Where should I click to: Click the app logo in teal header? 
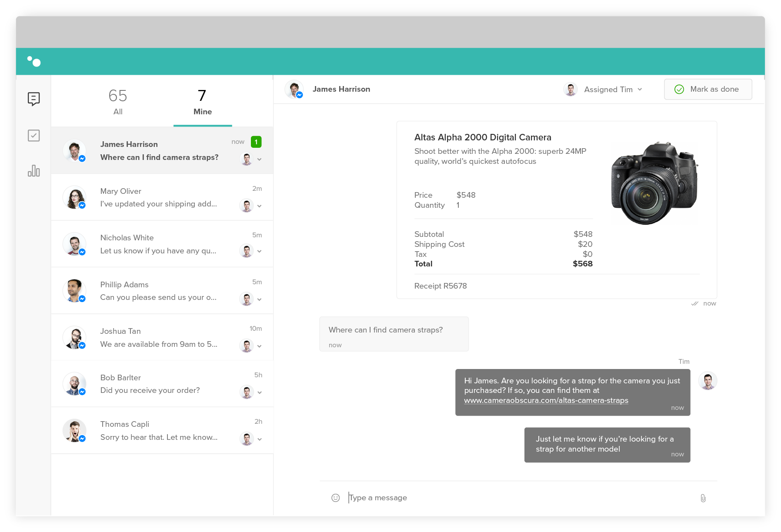pos(34,61)
